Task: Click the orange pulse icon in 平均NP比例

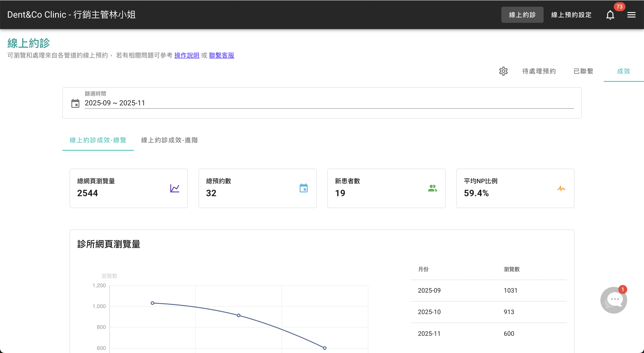Action: click(x=561, y=188)
